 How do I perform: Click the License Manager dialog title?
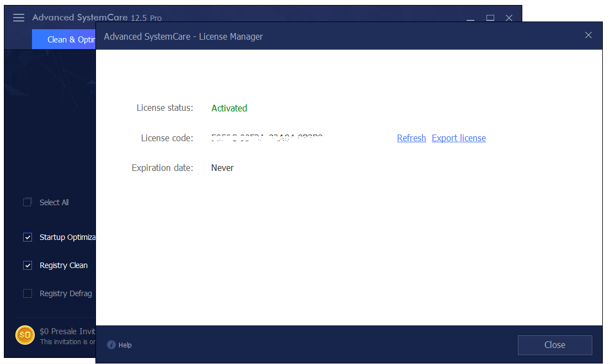pyautogui.click(x=183, y=36)
